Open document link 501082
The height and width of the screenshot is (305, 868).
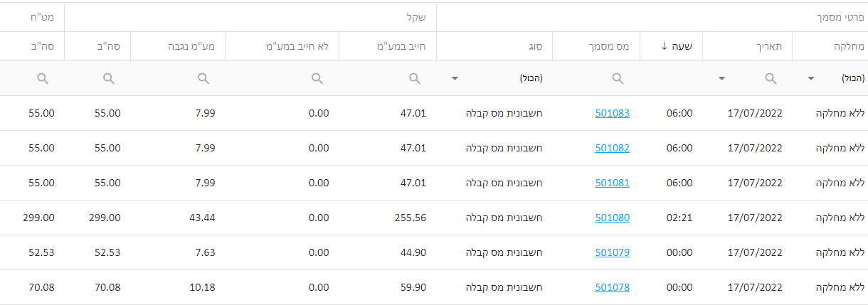(613, 148)
